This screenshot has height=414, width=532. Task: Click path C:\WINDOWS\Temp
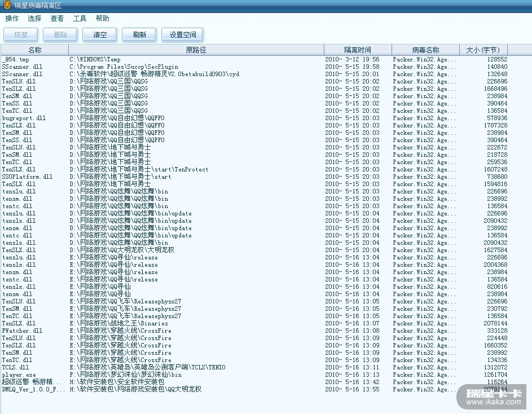tap(95, 59)
